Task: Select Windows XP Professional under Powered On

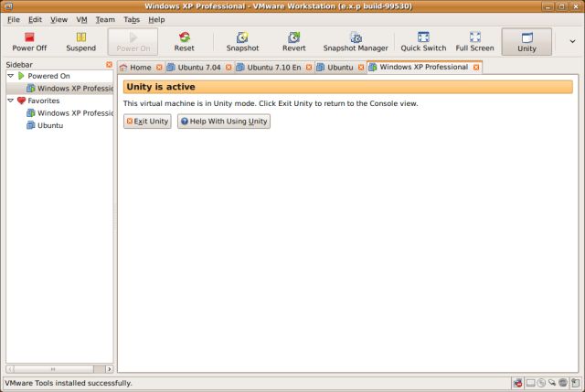Action: [x=69, y=89]
